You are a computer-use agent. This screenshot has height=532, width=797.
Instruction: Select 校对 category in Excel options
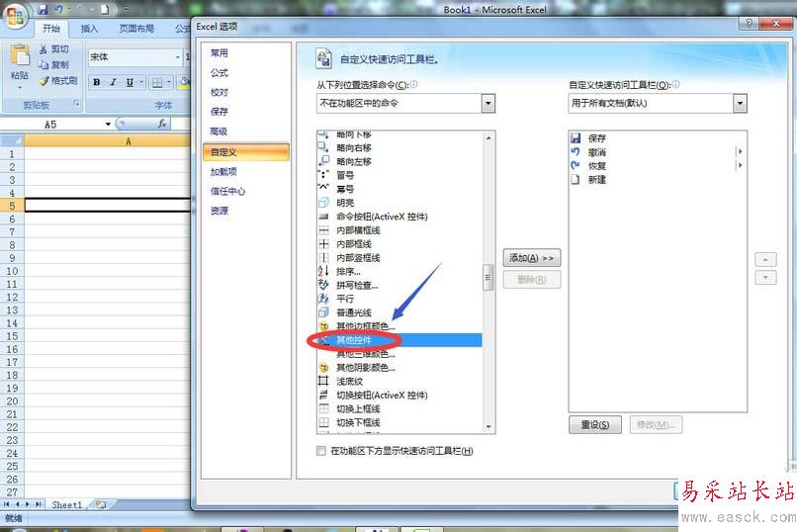point(246,92)
